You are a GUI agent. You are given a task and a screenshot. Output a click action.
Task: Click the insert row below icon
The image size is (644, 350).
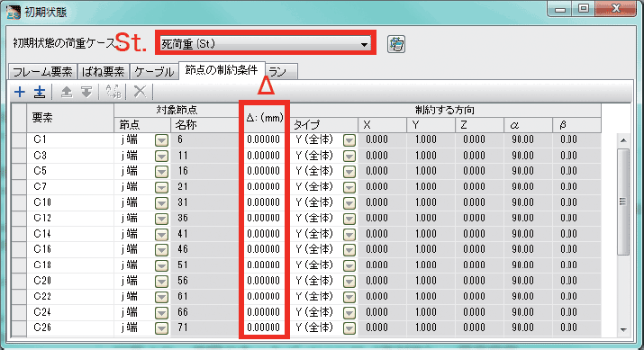pyautogui.click(x=40, y=92)
